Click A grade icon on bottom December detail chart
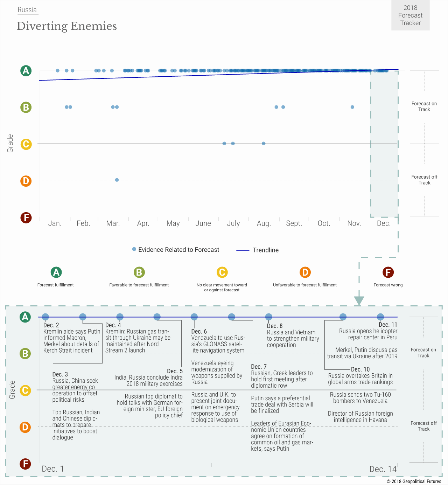This screenshot has width=448, height=485. 25,317
